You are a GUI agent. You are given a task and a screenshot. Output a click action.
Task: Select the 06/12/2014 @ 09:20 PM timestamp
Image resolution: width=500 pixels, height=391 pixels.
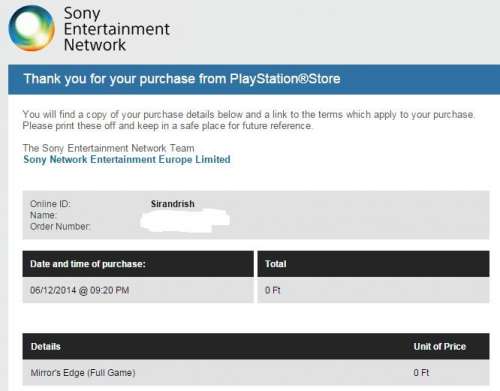[80, 290]
